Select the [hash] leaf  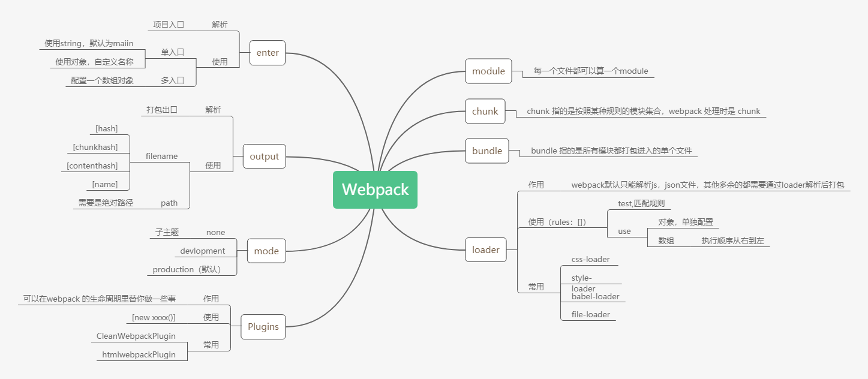[x=107, y=128]
